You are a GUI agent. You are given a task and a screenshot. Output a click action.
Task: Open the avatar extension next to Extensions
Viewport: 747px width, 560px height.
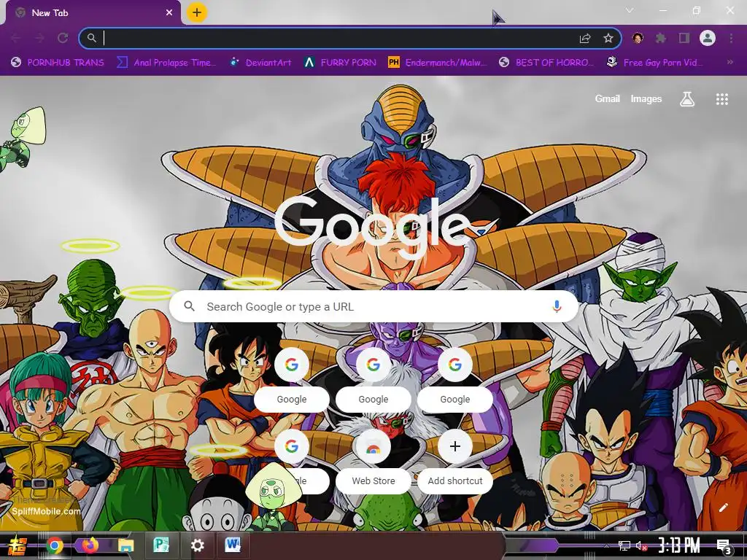[x=638, y=38]
